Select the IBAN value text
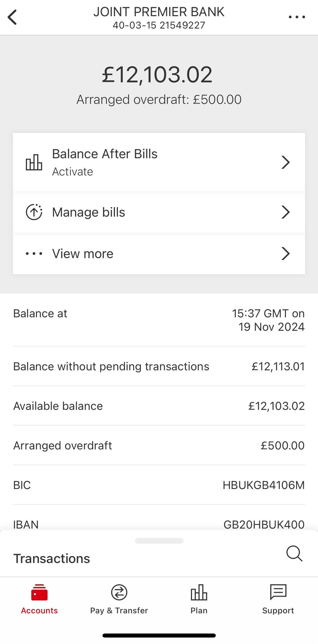The width and height of the screenshot is (318, 644). [264, 524]
